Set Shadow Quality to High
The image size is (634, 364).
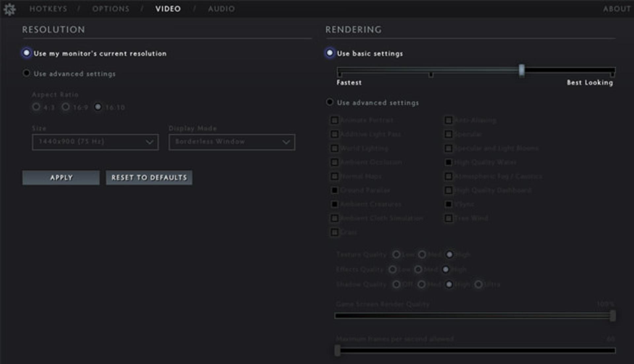coord(449,284)
